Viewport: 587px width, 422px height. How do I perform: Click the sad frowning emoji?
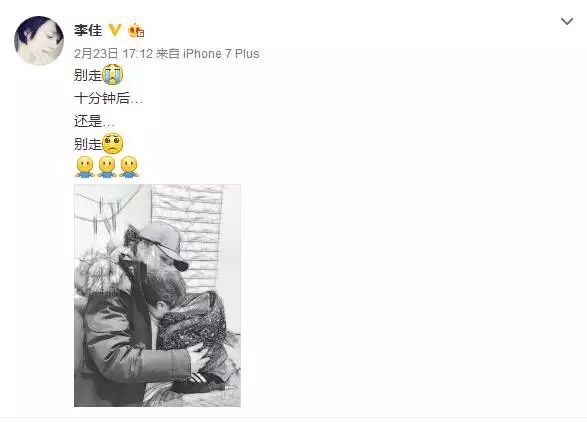pyautogui.click(x=113, y=143)
